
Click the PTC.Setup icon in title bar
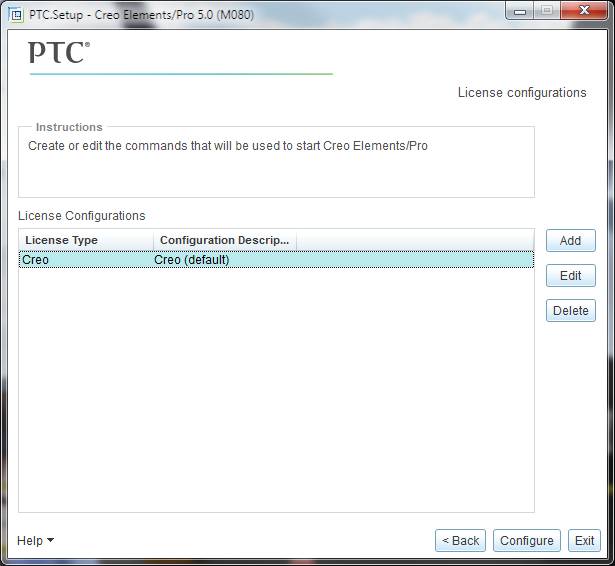(x=16, y=12)
